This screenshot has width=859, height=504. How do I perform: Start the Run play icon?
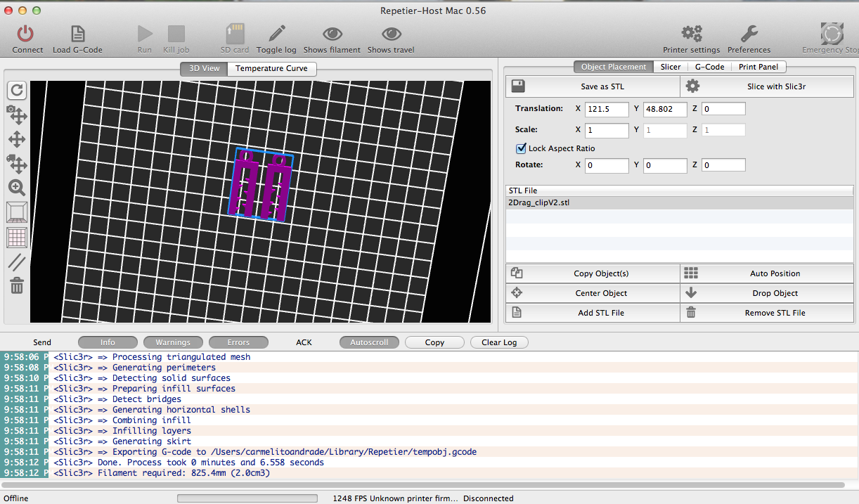145,33
